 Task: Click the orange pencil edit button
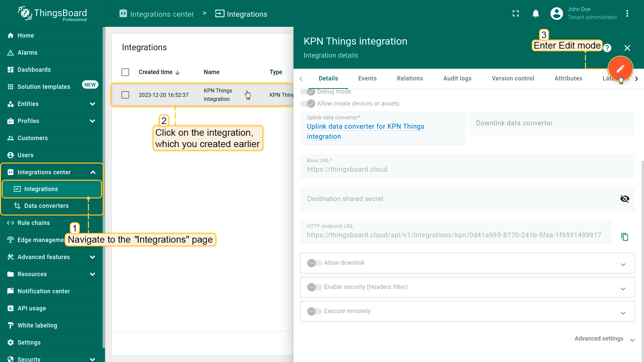click(x=620, y=69)
